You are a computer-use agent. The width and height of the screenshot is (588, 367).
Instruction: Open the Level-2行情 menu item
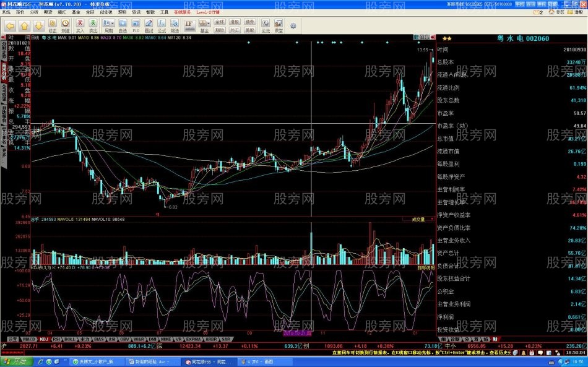208,12
